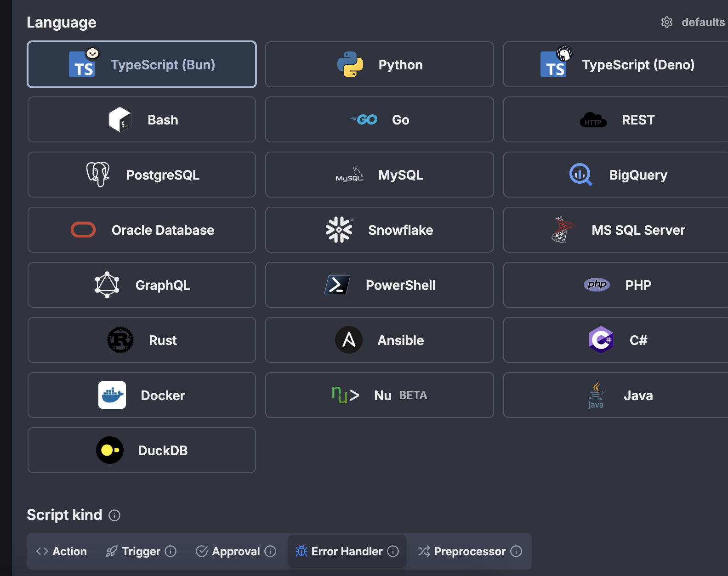Select Approval script kind

click(x=236, y=551)
